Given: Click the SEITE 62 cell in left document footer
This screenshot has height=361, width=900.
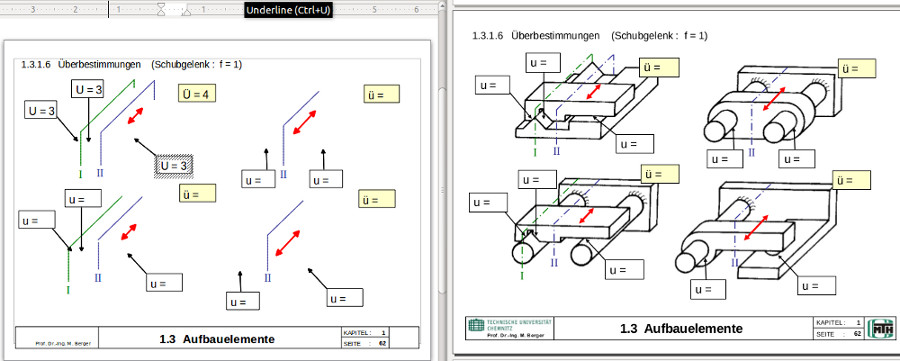Looking at the screenshot, I should 366,343.
